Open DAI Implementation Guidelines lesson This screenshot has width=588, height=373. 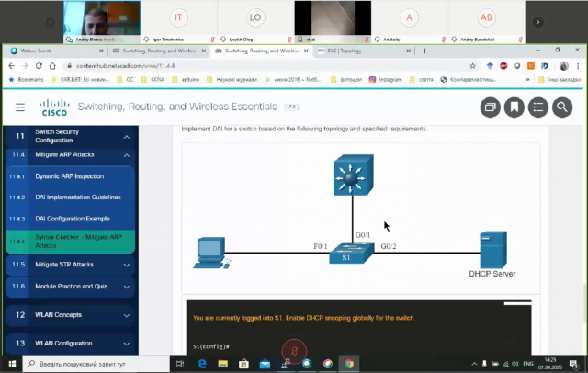tap(77, 198)
